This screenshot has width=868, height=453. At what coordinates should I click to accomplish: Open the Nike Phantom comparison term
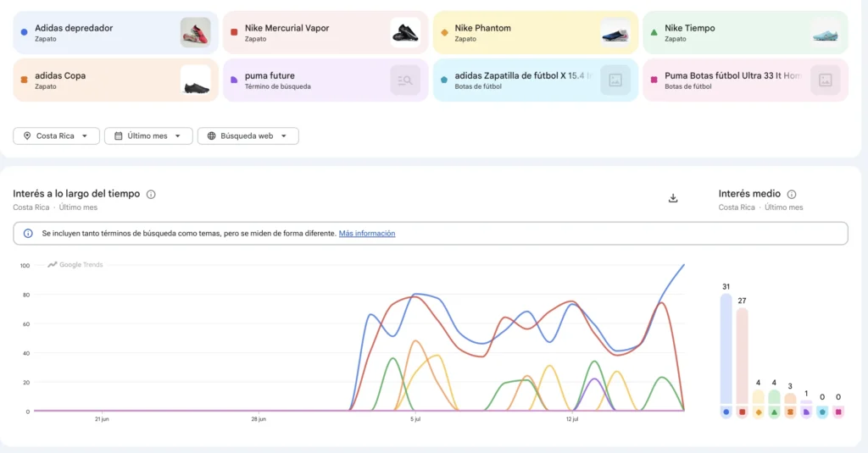536,33
